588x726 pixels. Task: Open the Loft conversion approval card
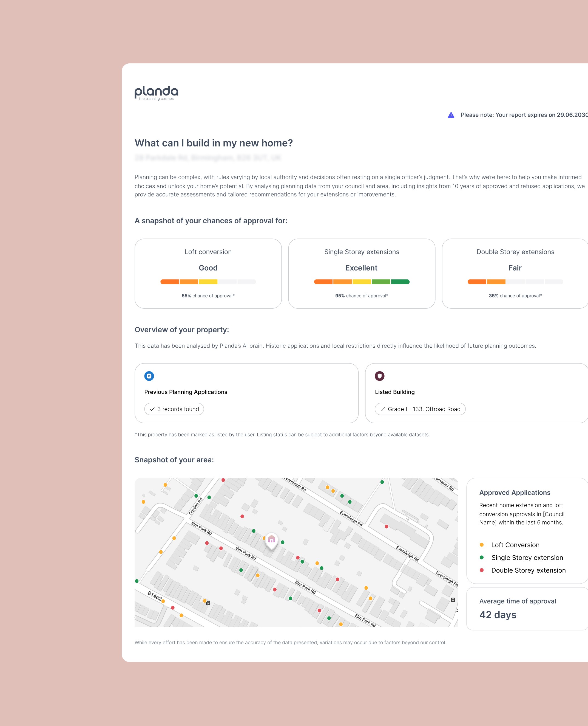208,273
